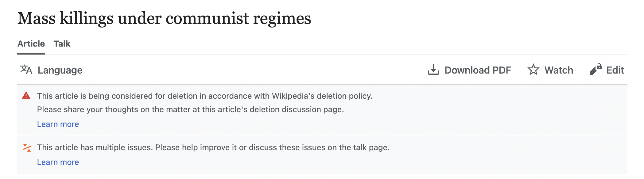Open Learn more under deletion notice
This screenshot has height=179, width=644.
click(x=58, y=124)
